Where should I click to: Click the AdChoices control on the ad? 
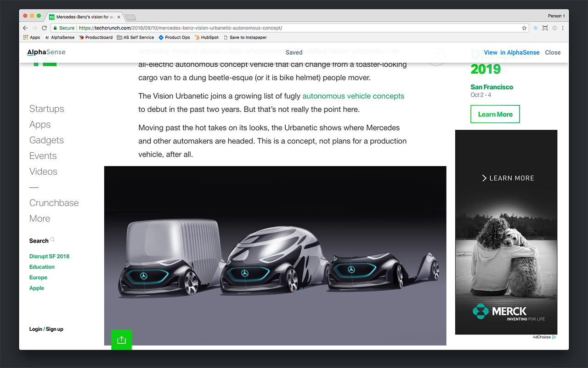click(x=544, y=337)
